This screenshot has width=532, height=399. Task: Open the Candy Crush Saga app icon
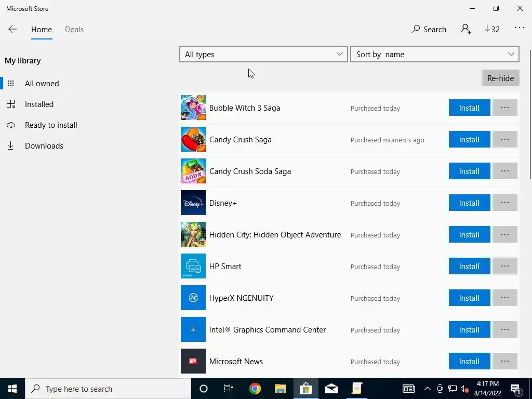click(193, 139)
